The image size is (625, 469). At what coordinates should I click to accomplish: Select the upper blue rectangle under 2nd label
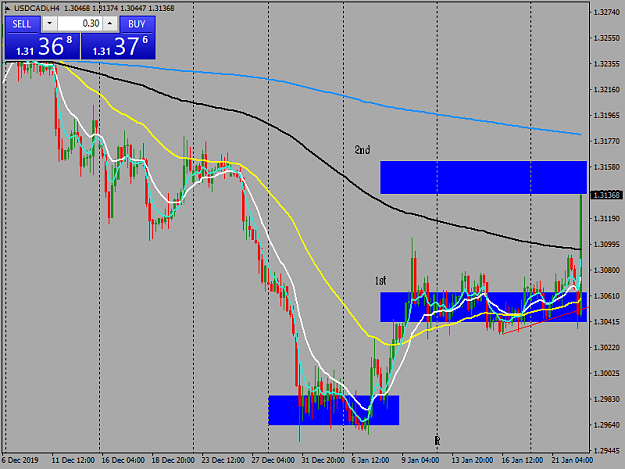tap(483, 177)
